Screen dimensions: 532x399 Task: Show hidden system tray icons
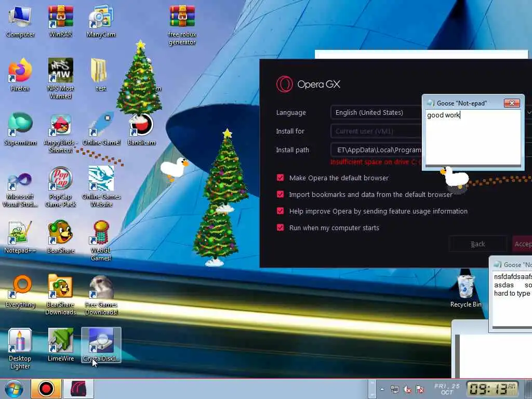(x=382, y=389)
